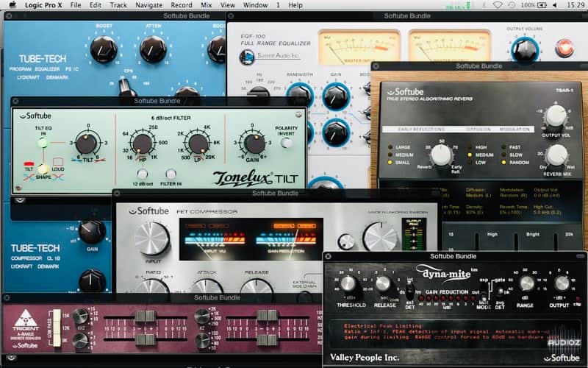Toggle the Filter In button
This screenshot has width=588, height=368.
pyautogui.click(x=171, y=174)
